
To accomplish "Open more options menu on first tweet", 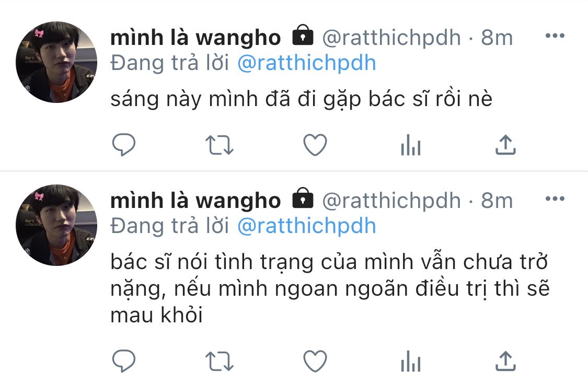I will pyautogui.click(x=555, y=36).
